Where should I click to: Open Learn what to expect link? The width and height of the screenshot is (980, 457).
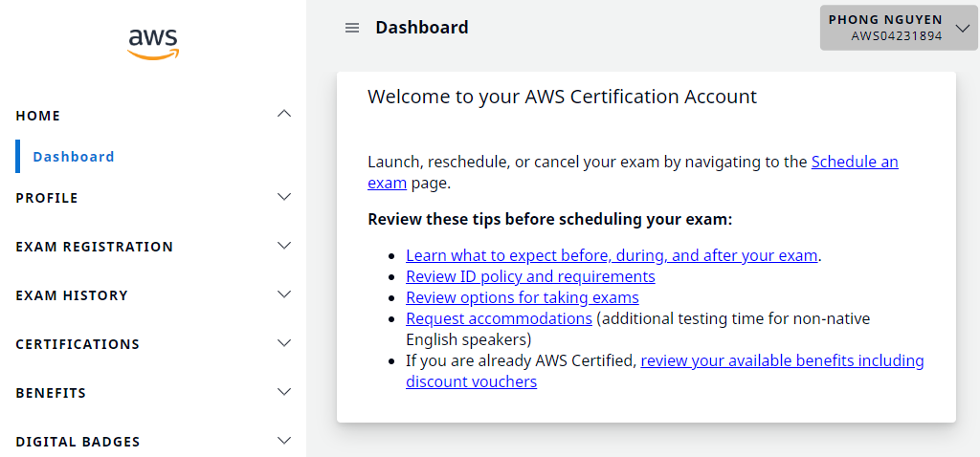pos(612,255)
